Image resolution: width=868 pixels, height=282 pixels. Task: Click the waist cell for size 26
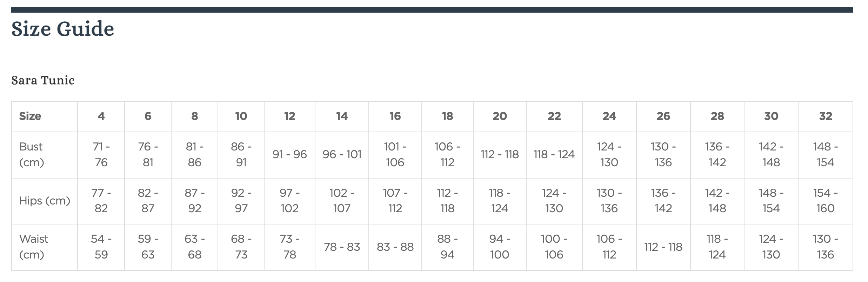click(663, 247)
